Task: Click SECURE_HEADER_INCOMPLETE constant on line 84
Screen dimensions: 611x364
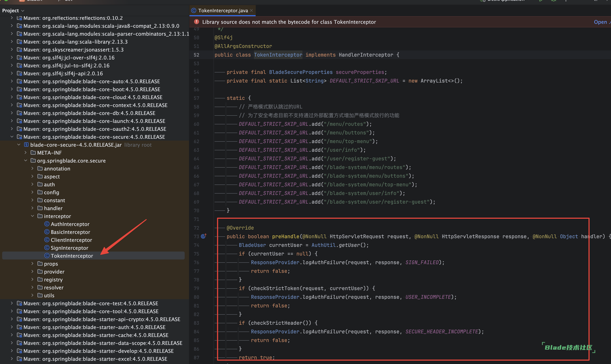Action: (x=442, y=331)
